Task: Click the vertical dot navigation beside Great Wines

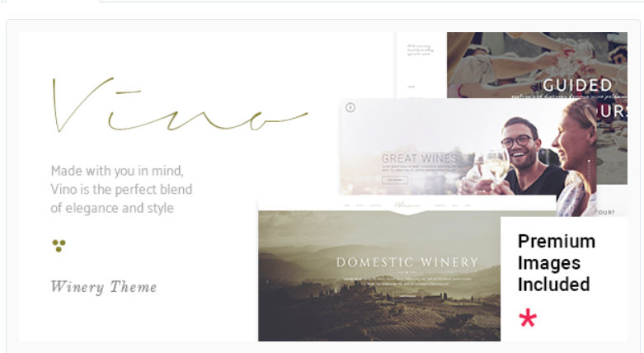Action: tap(589, 168)
